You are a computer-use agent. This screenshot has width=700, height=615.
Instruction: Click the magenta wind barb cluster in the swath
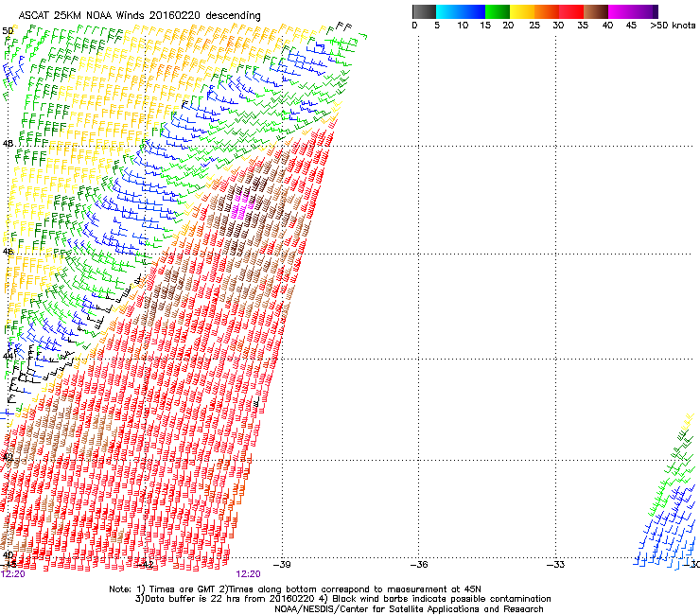coord(242,205)
